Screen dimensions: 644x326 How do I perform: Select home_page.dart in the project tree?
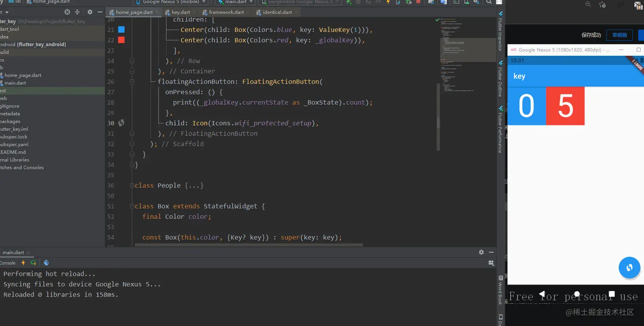tap(23, 75)
